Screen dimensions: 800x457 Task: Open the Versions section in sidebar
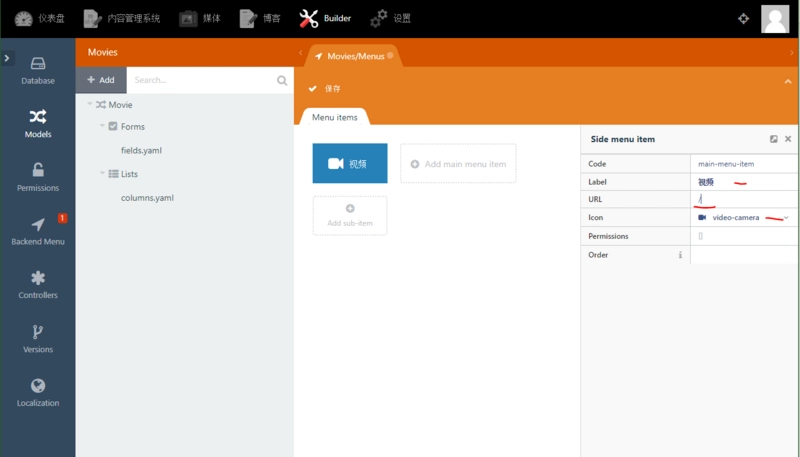[38, 339]
